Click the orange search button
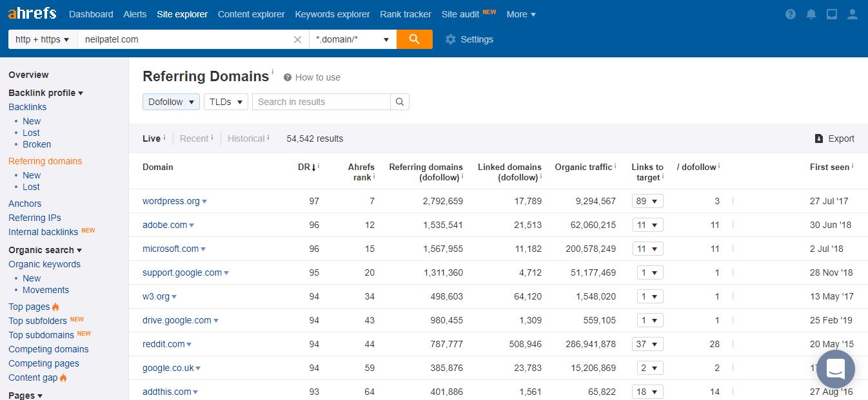 415,39
